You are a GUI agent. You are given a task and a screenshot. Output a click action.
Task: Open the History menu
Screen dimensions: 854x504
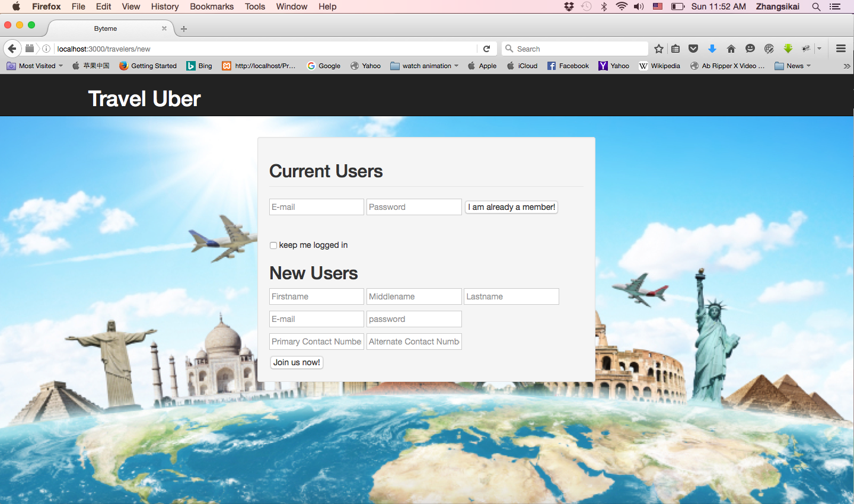[165, 7]
